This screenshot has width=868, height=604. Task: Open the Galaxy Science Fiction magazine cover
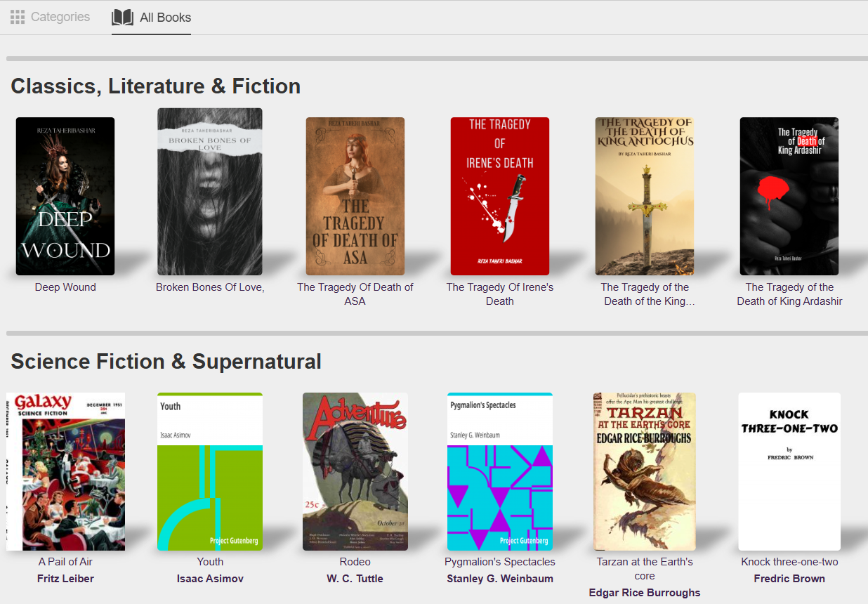click(x=65, y=471)
